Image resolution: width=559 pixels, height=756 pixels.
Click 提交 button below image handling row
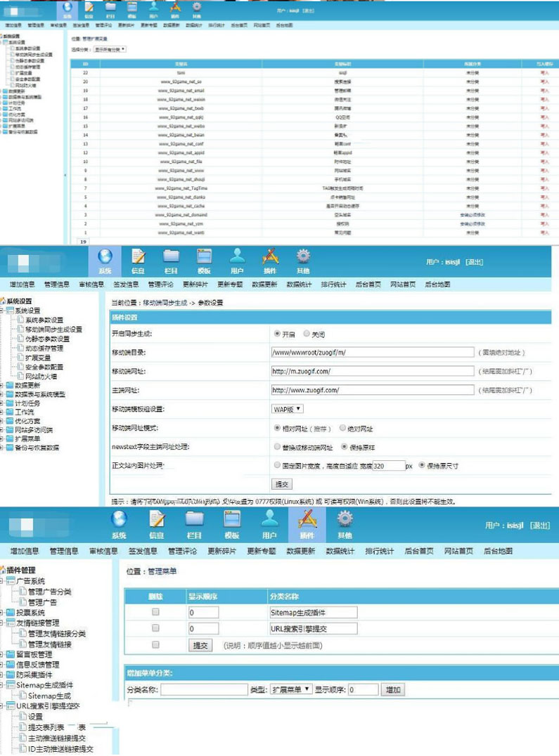tap(282, 484)
